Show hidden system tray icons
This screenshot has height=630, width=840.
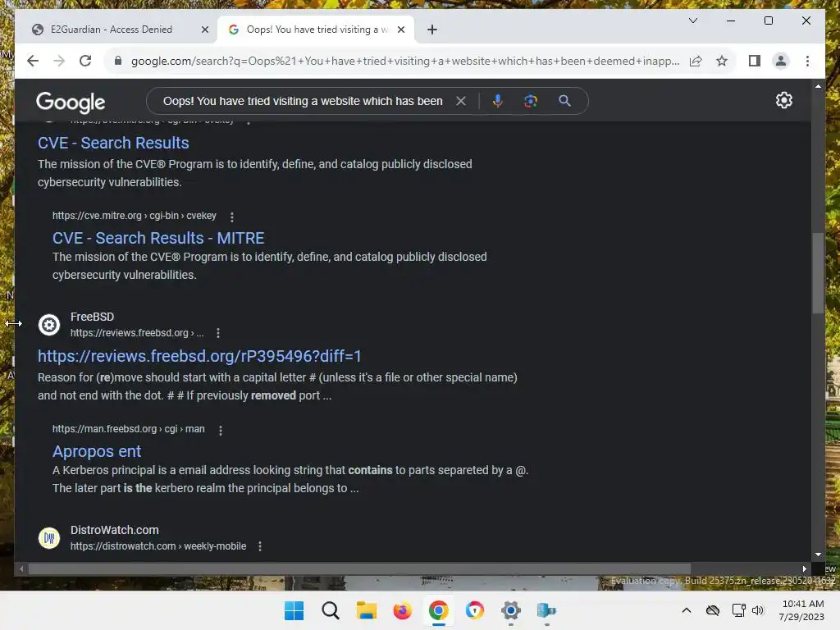[x=687, y=610]
